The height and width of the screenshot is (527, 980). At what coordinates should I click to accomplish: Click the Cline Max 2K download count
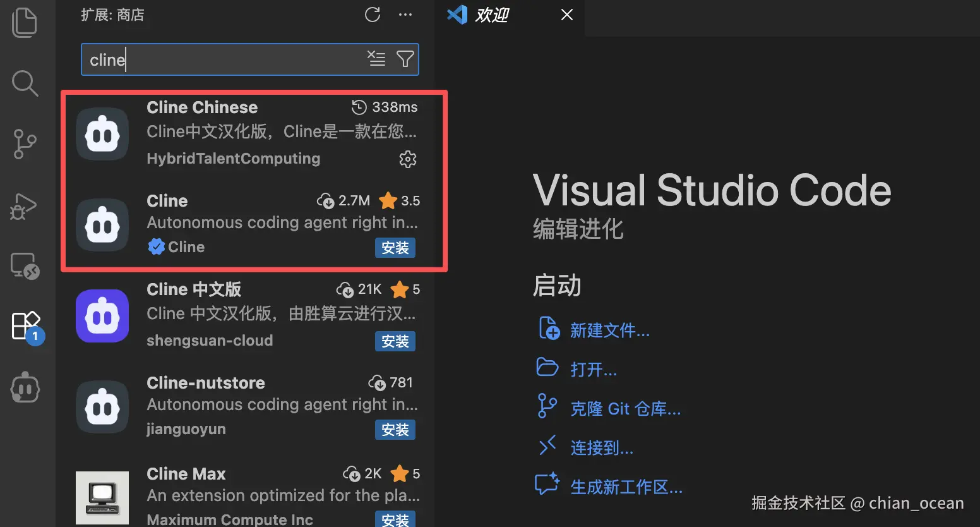click(362, 474)
